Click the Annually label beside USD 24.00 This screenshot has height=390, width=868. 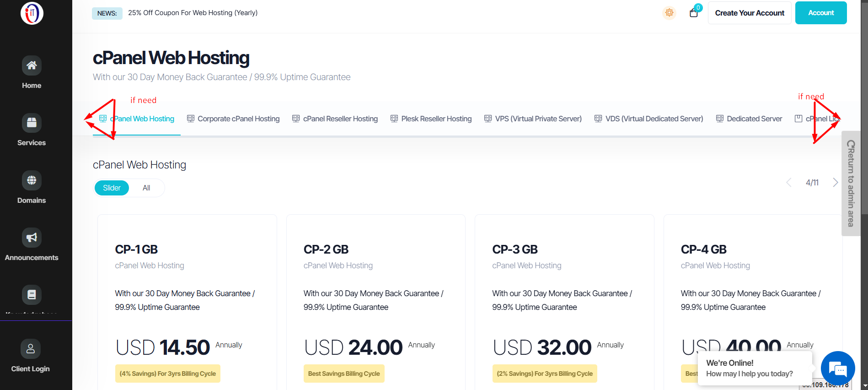[422, 345]
